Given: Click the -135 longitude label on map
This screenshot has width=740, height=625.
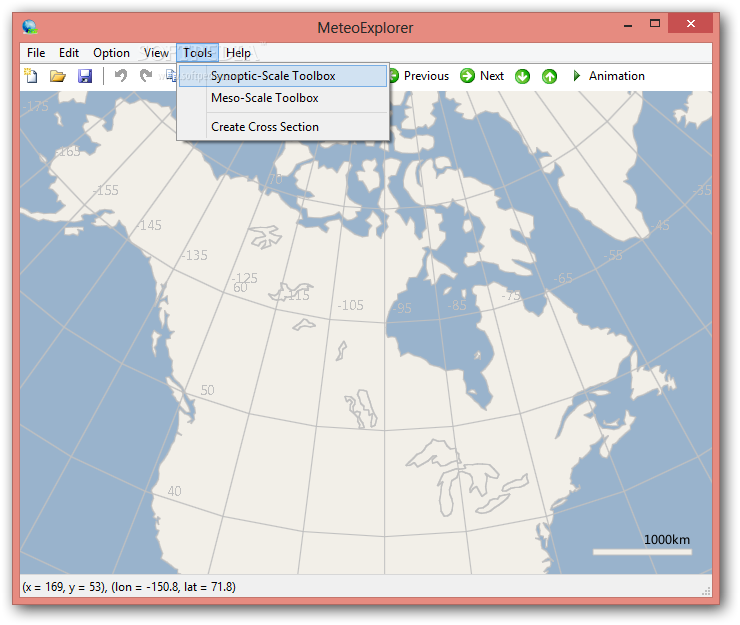Looking at the screenshot, I should click(194, 255).
